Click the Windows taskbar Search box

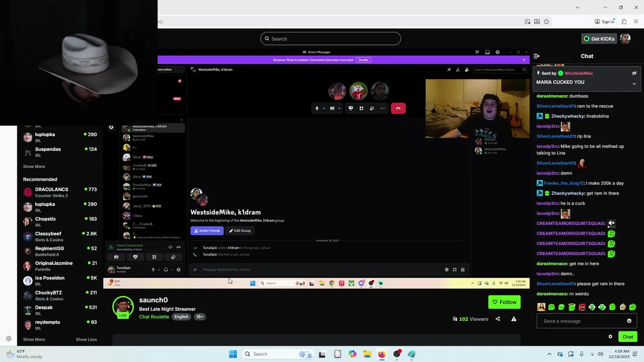[x=279, y=354]
